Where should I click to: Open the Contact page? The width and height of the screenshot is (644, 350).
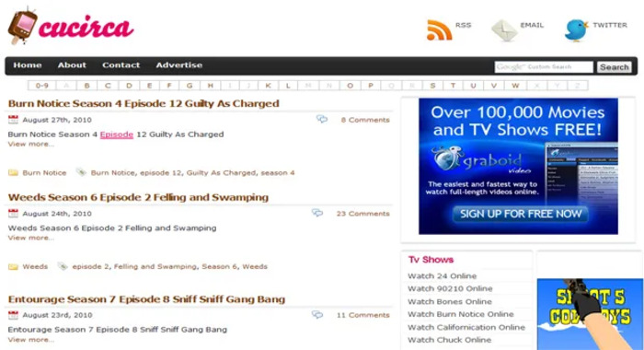point(121,65)
